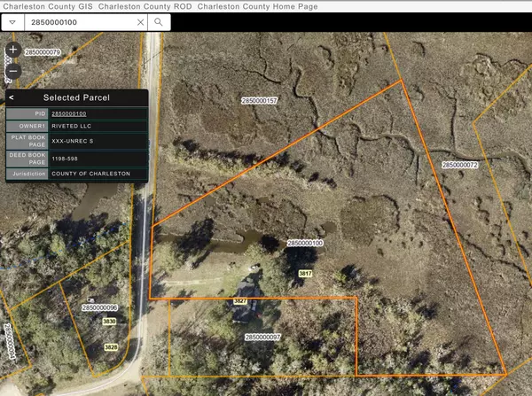Open the PID 2850000100 link
This screenshot has height=396, width=532.
[x=69, y=114]
